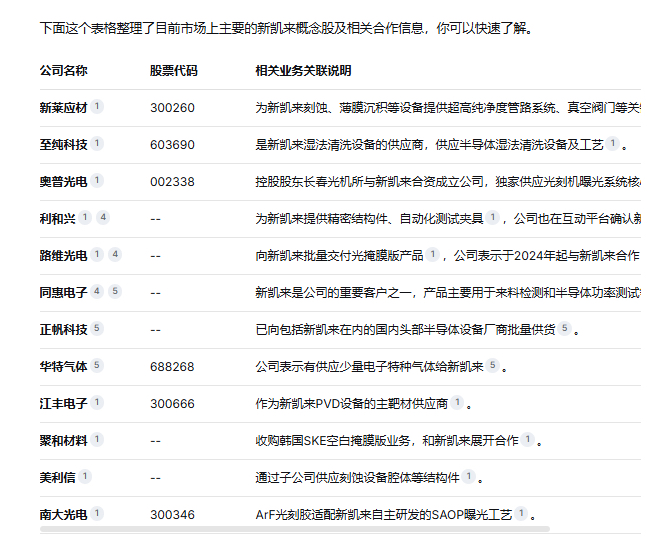Click 南大光电 description about ArF光刻胶
This screenshot has width=663, height=537.
384,515
